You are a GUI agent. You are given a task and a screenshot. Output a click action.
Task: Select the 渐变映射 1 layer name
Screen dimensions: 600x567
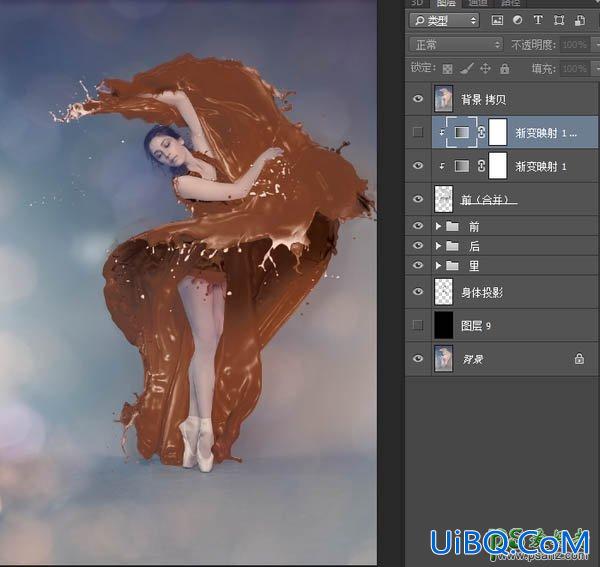(x=541, y=166)
